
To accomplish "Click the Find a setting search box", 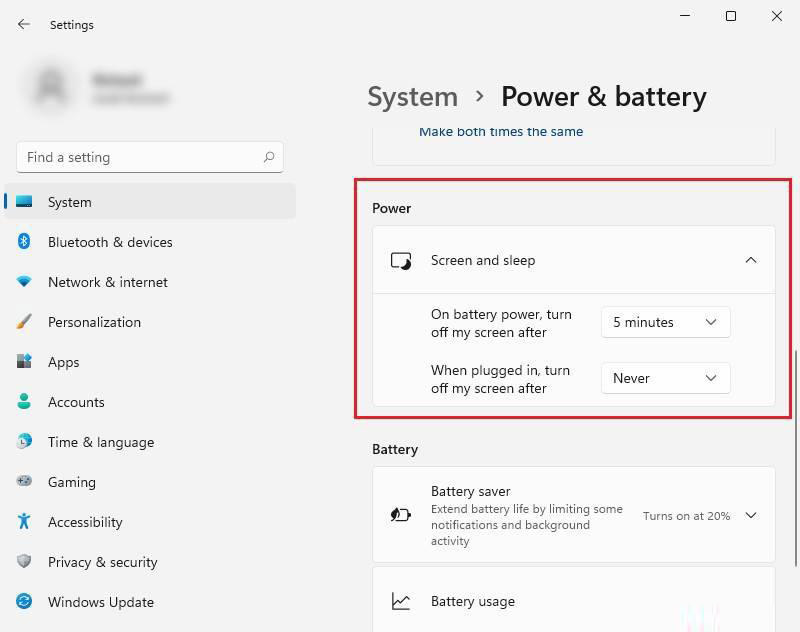I will [150, 157].
